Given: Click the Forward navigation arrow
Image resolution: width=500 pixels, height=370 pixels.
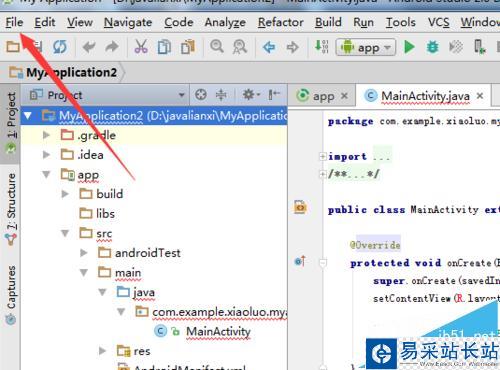Looking at the screenshot, I should coord(292,47).
